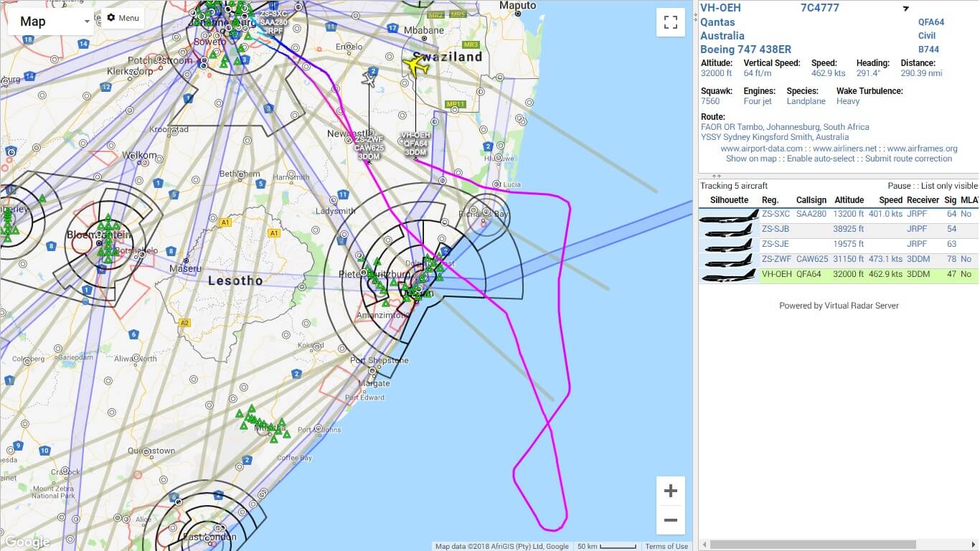This screenshot has width=980, height=551.
Task: Open the Menu gear button
Action: pyautogui.click(x=123, y=18)
